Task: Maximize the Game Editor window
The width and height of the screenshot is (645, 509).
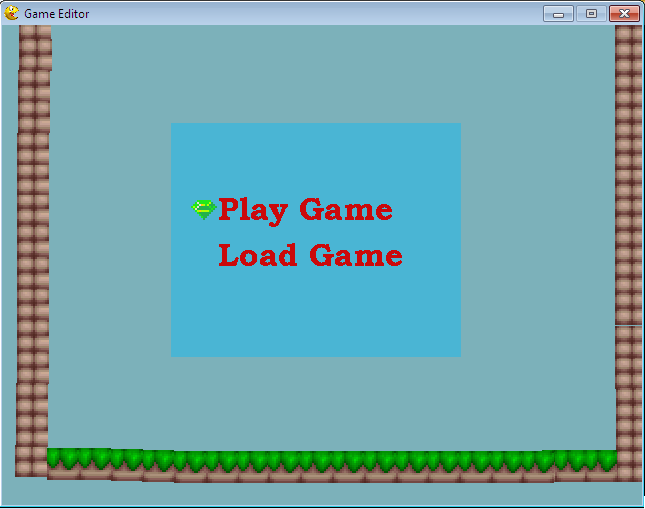Action: coord(591,14)
